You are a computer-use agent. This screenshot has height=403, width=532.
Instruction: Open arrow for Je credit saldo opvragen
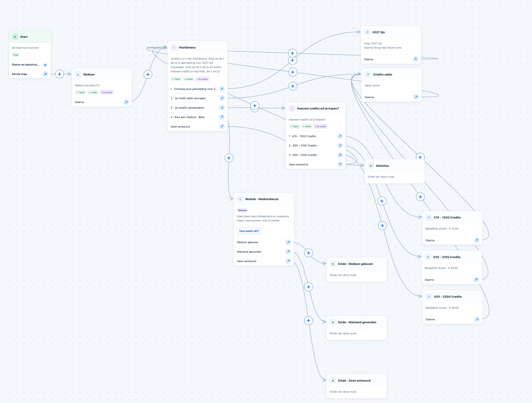pyautogui.click(x=222, y=98)
